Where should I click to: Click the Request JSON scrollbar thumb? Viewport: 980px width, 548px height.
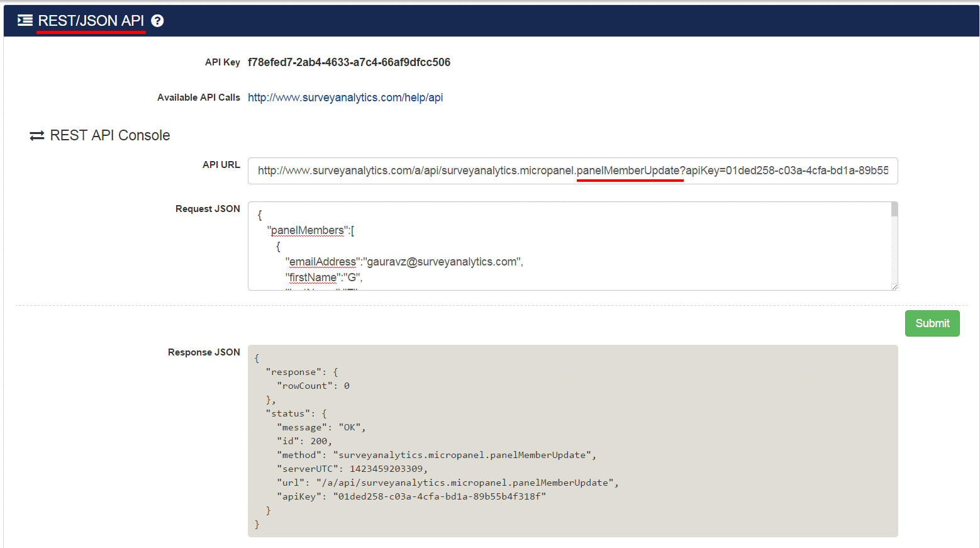coord(894,210)
